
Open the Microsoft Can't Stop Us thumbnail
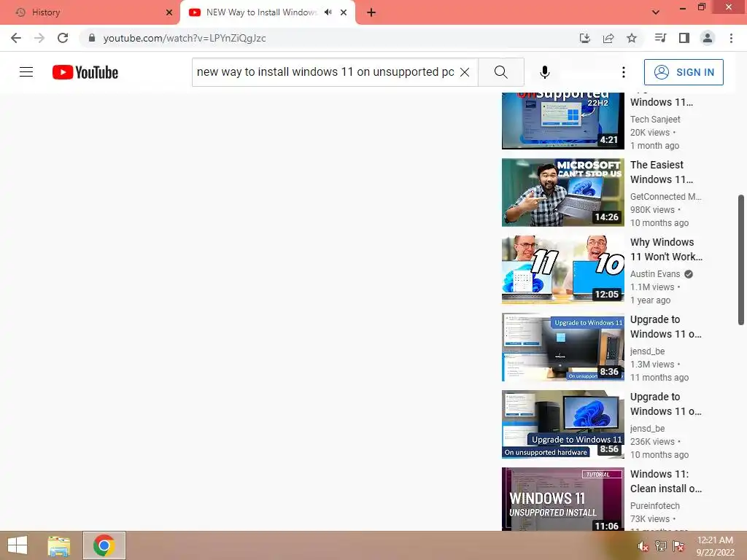click(x=562, y=192)
